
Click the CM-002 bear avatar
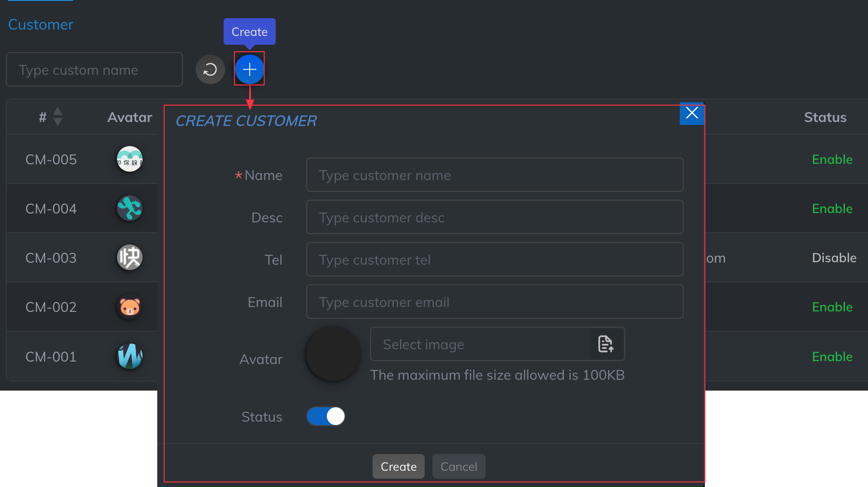(130, 307)
